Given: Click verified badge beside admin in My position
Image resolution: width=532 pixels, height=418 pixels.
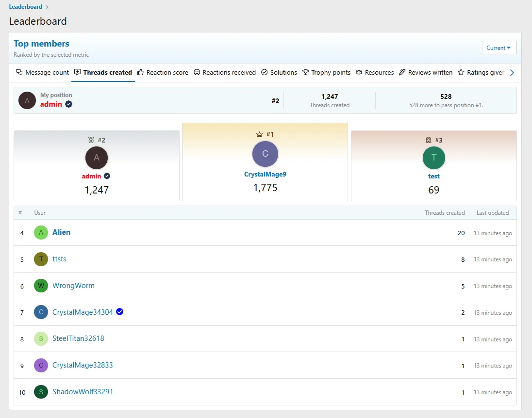Looking at the screenshot, I should click(68, 104).
